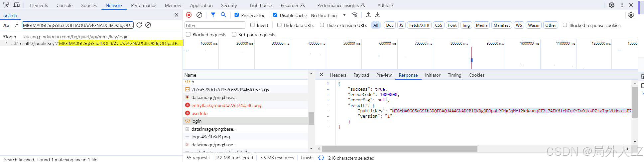Show the Preview tab
The width and height of the screenshot is (644, 162).
pos(384,75)
